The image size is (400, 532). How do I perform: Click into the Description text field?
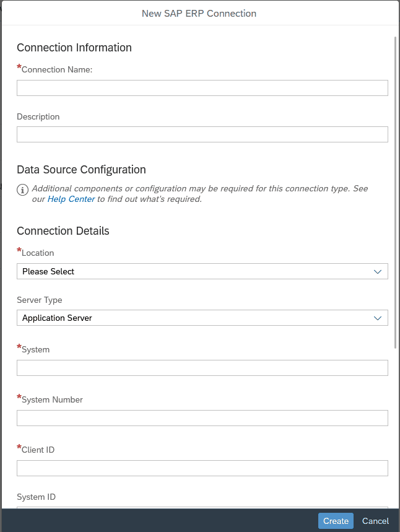tap(202, 134)
